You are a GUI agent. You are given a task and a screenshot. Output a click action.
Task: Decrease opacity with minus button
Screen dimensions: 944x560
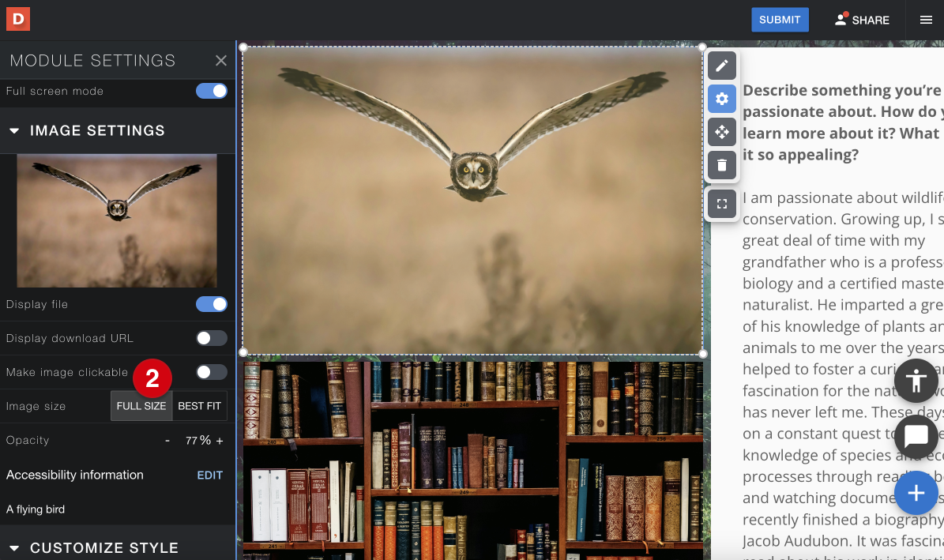[167, 441]
